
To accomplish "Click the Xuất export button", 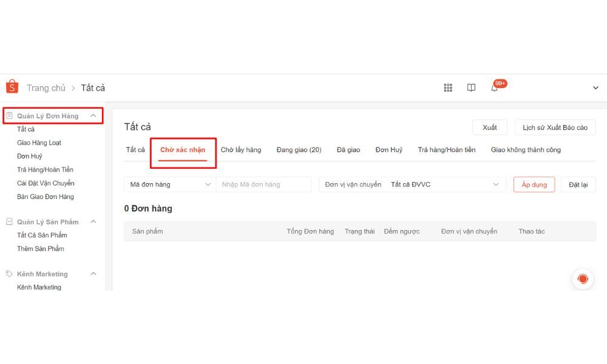I will point(490,127).
